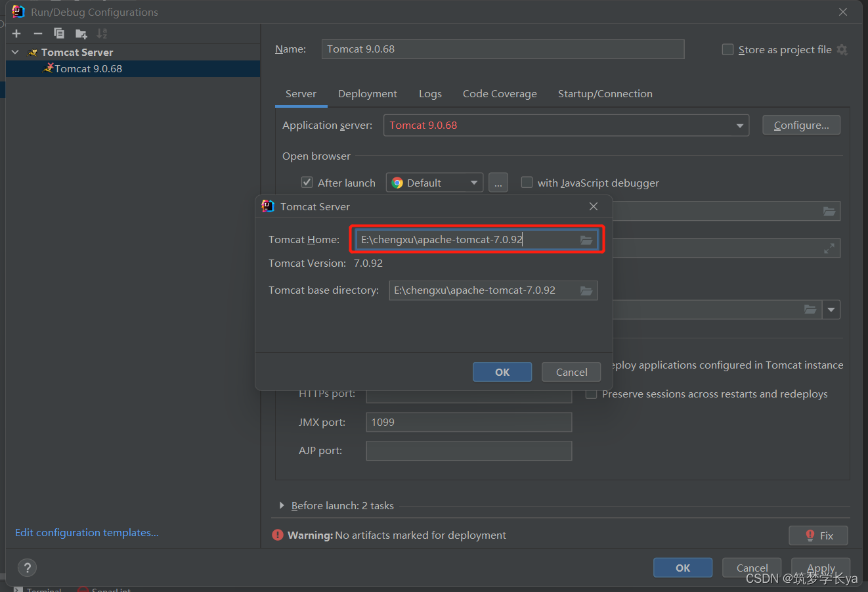Image resolution: width=868 pixels, height=592 pixels.
Task: Click warning No artifacts marked text
Action: [420, 535]
